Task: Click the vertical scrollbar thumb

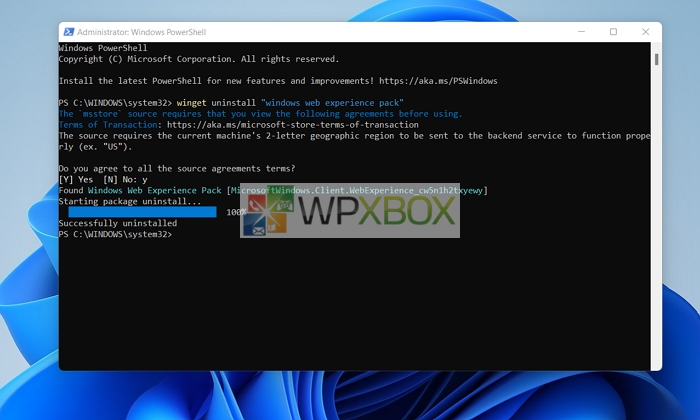Action: coord(656,59)
